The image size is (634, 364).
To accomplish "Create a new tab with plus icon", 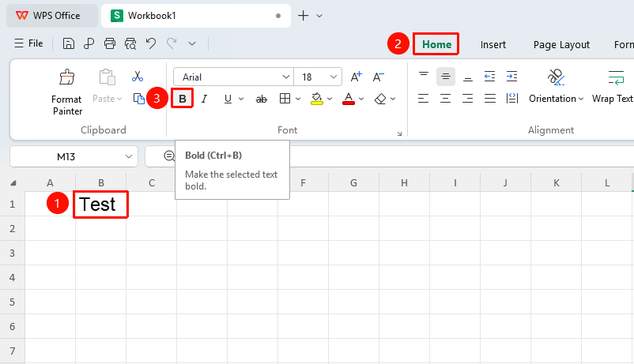I will [x=303, y=16].
